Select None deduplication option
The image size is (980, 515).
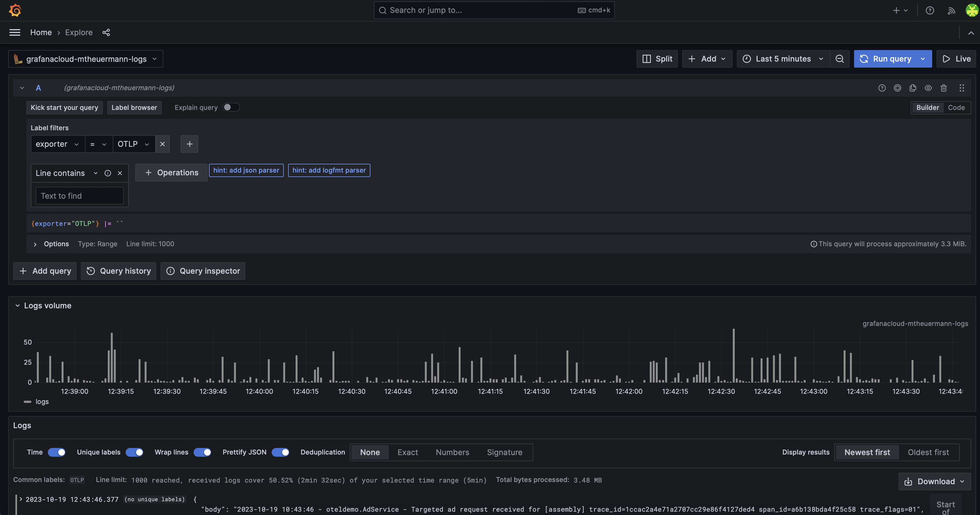click(x=370, y=452)
